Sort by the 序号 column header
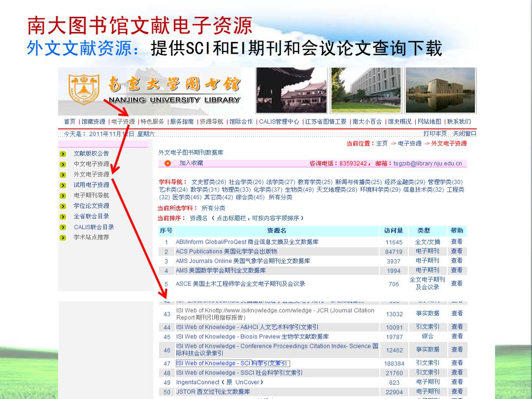Viewport: 532px width, 399px height. pyautogui.click(x=166, y=231)
